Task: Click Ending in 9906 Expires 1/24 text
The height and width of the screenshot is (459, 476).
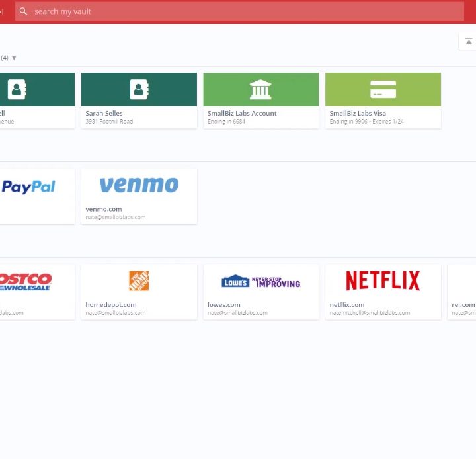Action: (x=366, y=122)
